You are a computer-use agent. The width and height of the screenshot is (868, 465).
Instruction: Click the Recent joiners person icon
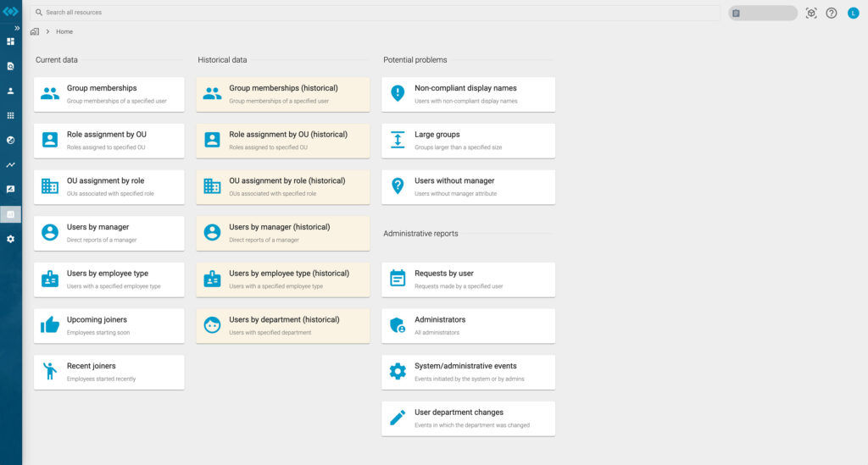50,371
